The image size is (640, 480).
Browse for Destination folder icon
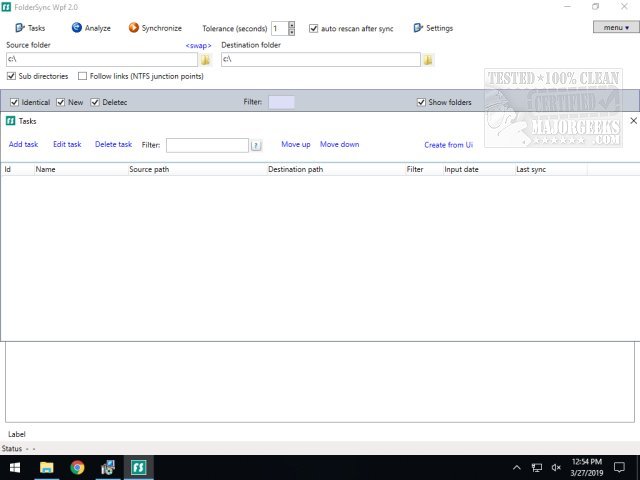[428, 60]
